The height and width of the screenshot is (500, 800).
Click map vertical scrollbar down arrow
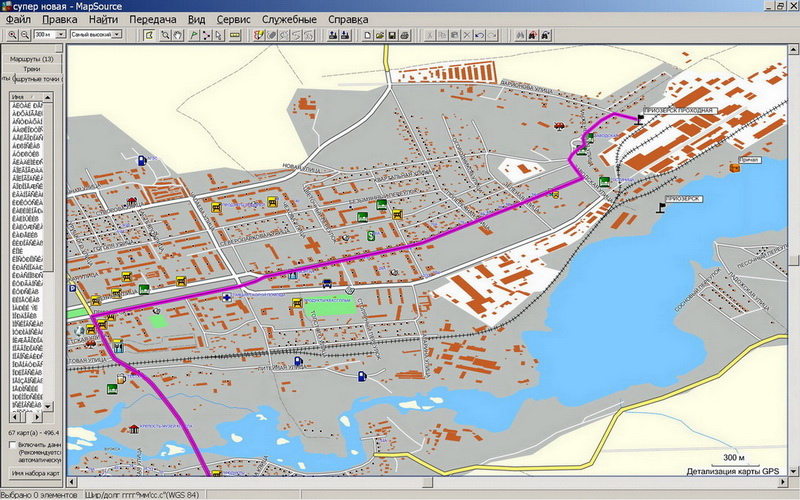(x=793, y=471)
